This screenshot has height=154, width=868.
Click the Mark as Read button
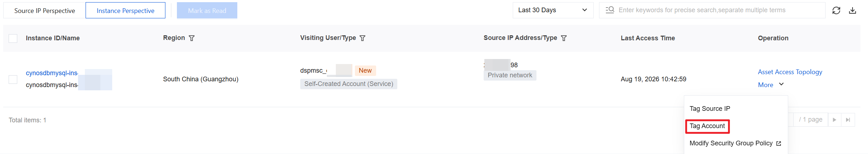tap(207, 10)
